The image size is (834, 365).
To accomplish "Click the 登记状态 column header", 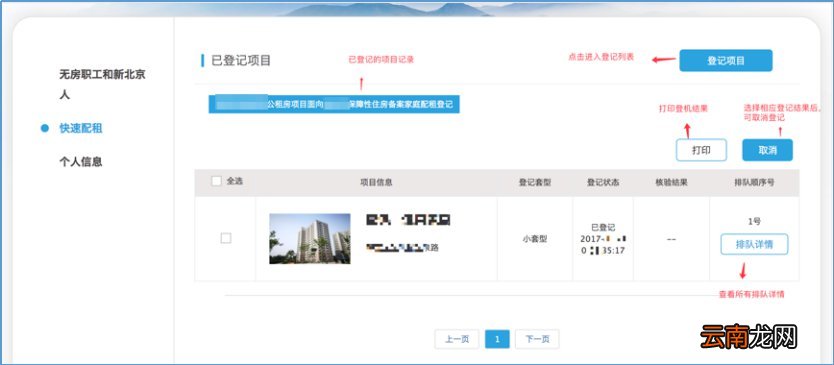I will pos(603,182).
